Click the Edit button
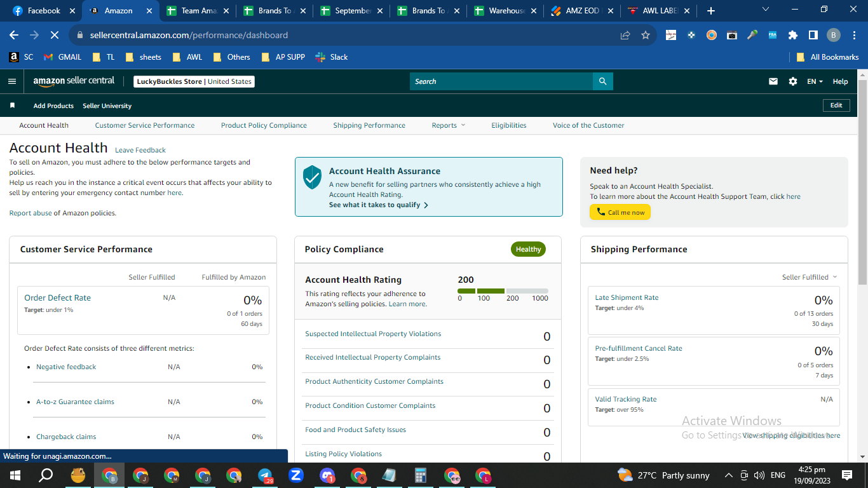The image size is (868, 488). click(x=836, y=105)
